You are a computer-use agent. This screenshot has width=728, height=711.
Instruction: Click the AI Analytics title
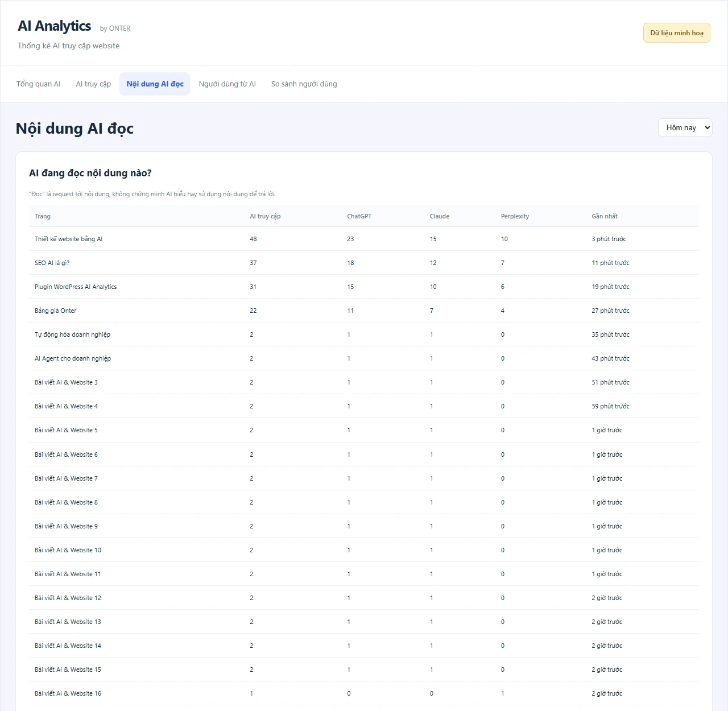click(55, 26)
